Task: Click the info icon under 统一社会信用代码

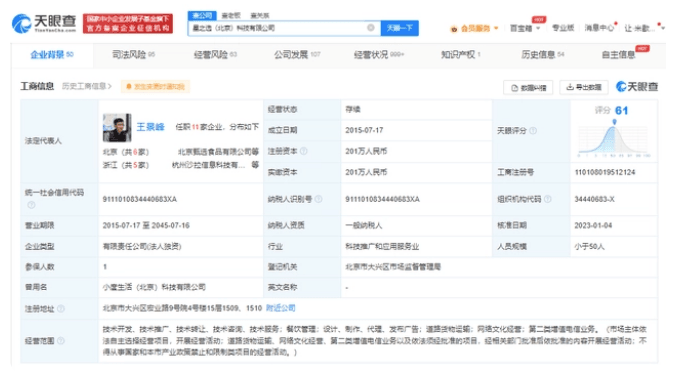Action: 31,205
